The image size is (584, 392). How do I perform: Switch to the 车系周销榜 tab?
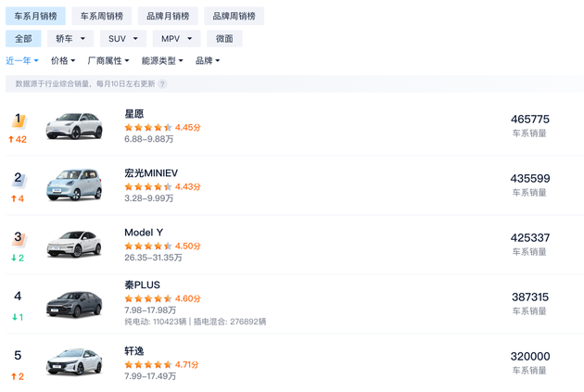(x=101, y=16)
